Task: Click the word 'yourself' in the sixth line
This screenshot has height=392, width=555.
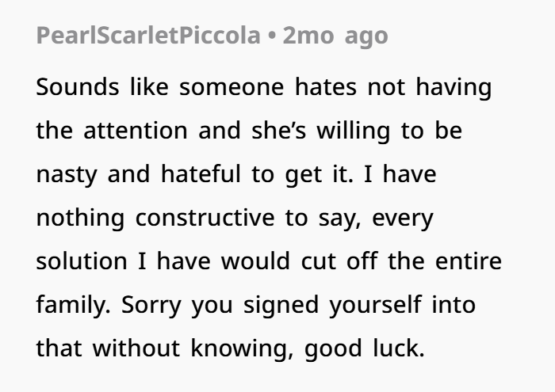Action: pos(375,305)
